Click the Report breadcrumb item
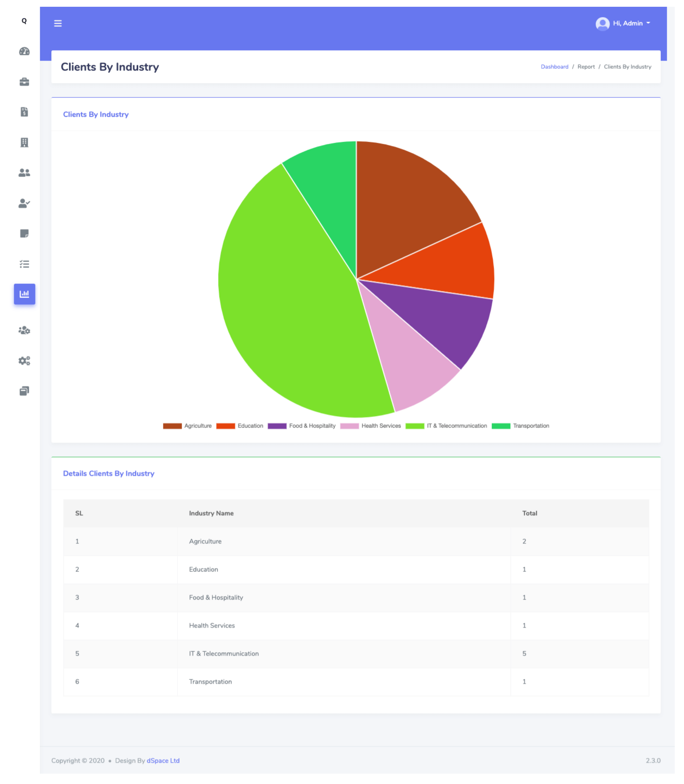This screenshot has height=784, width=684. 587,67
